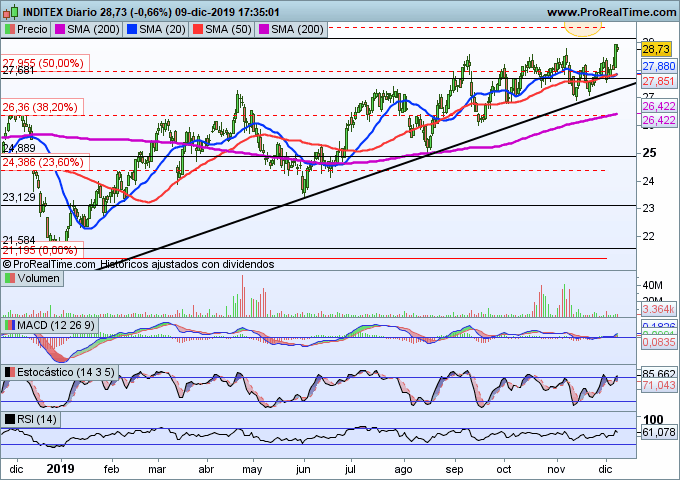680x480 pixels.
Task: Select the RSI (14) label
Action: tap(37, 419)
